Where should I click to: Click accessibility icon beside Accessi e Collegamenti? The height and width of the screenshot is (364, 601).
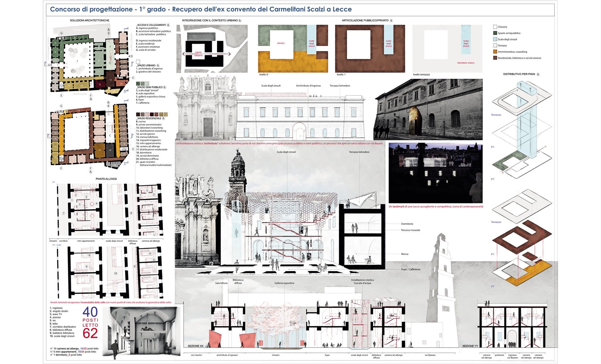[x=168, y=25]
